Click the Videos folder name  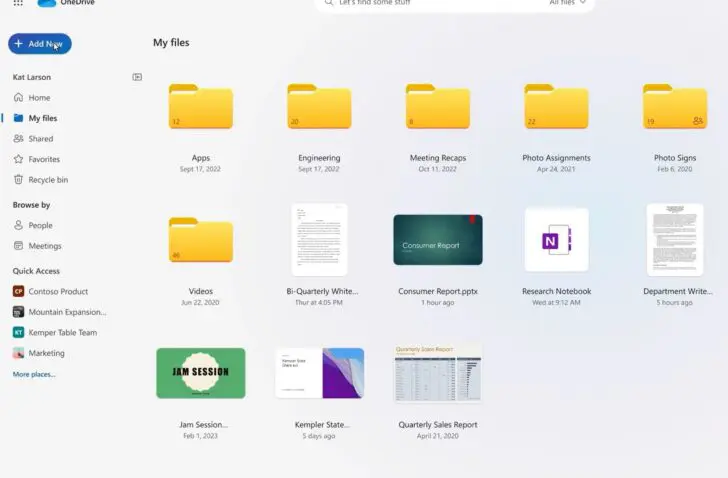201,291
